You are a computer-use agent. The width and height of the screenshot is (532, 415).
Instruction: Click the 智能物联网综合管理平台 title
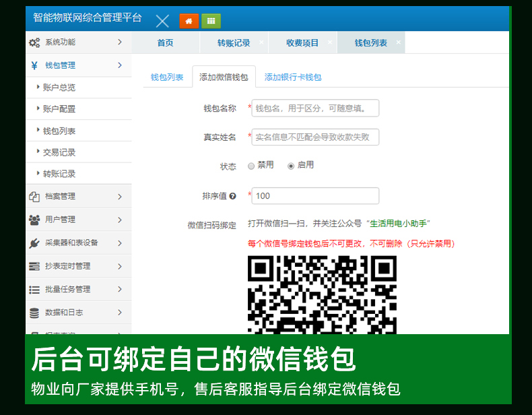coord(87,18)
